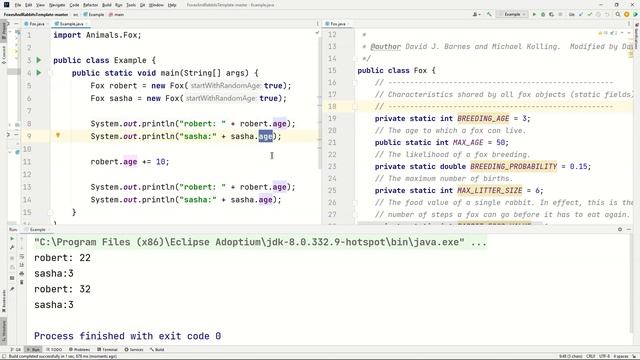This screenshot has height=360, width=640.
Task: Click the 'Process finished with exit code 0' text
Action: pos(127,336)
